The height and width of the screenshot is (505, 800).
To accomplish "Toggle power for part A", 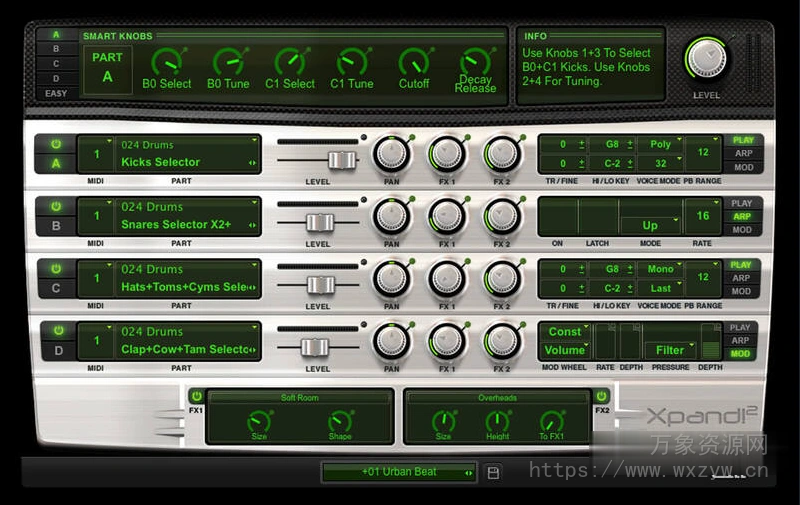I will 56,144.
